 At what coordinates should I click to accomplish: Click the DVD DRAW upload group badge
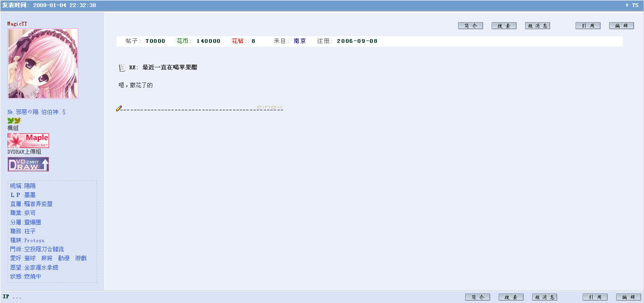(x=28, y=164)
